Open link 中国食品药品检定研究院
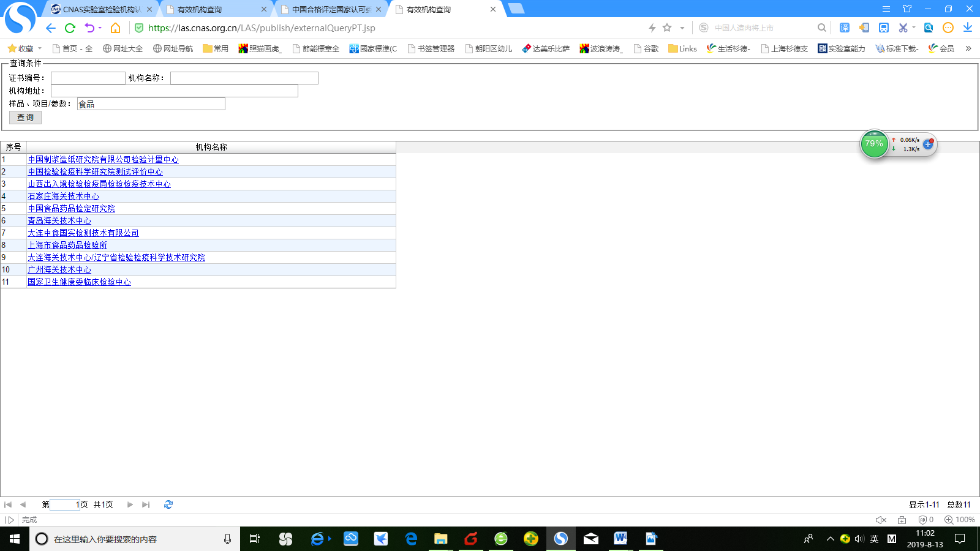This screenshot has width=980, height=551. pos(71,208)
